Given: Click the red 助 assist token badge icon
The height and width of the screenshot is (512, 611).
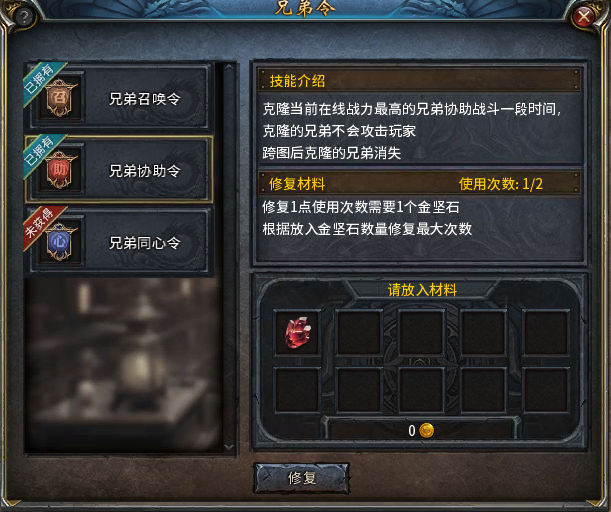Looking at the screenshot, I should tap(60, 169).
